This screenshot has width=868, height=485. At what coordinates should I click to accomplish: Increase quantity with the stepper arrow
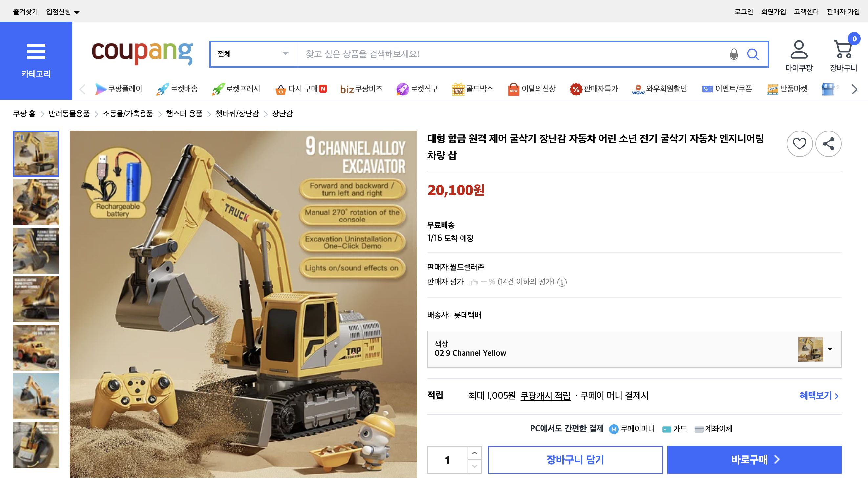point(475,453)
